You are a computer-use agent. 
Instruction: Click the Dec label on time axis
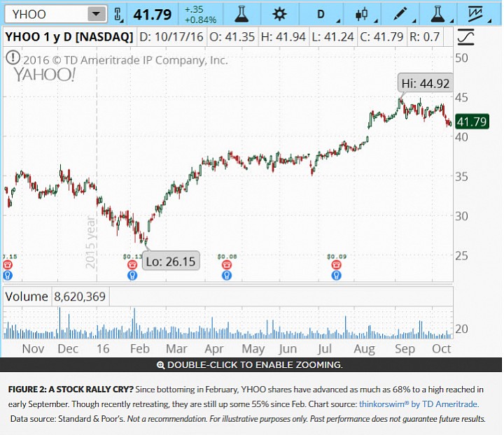click(x=68, y=349)
